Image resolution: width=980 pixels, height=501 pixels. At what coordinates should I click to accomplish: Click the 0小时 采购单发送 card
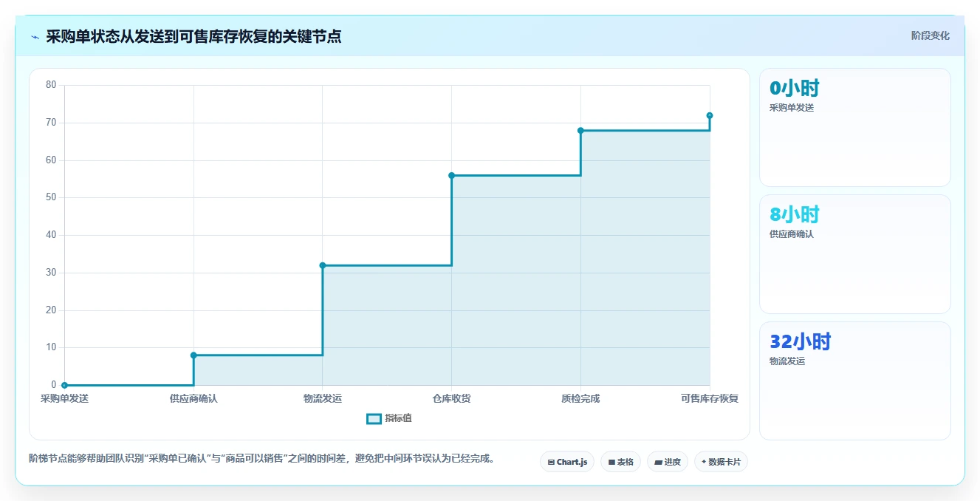[x=854, y=127]
